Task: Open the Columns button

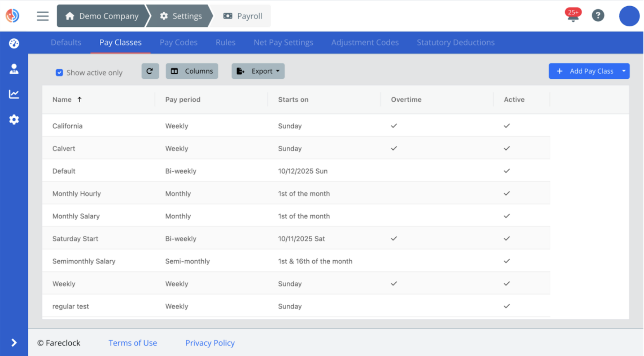Action: click(x=192, y=71)
